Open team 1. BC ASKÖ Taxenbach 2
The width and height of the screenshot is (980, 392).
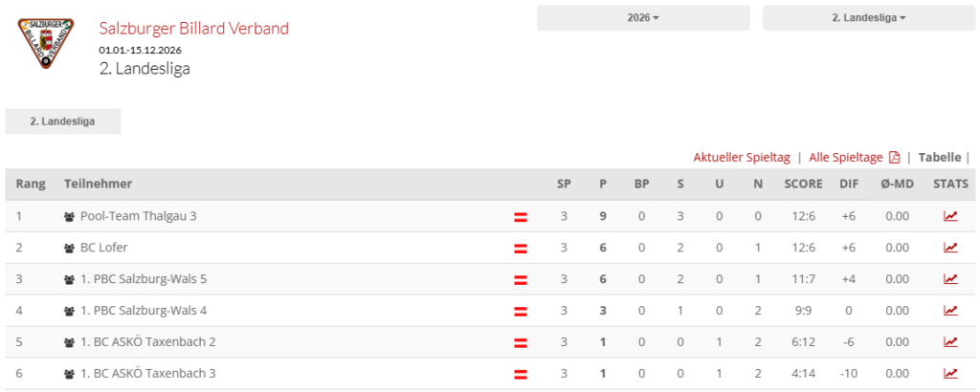pos(147,341)
